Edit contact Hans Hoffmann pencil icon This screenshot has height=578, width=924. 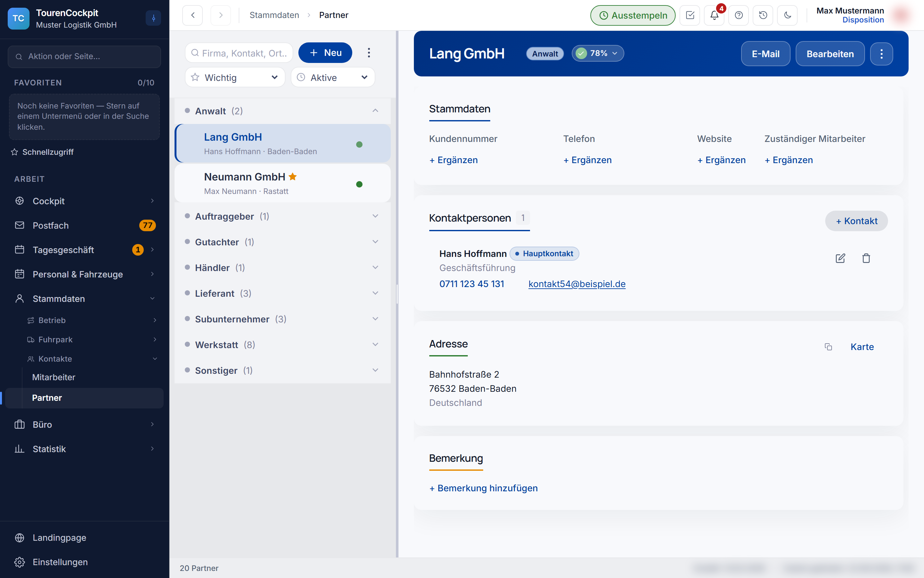point(840,258)
